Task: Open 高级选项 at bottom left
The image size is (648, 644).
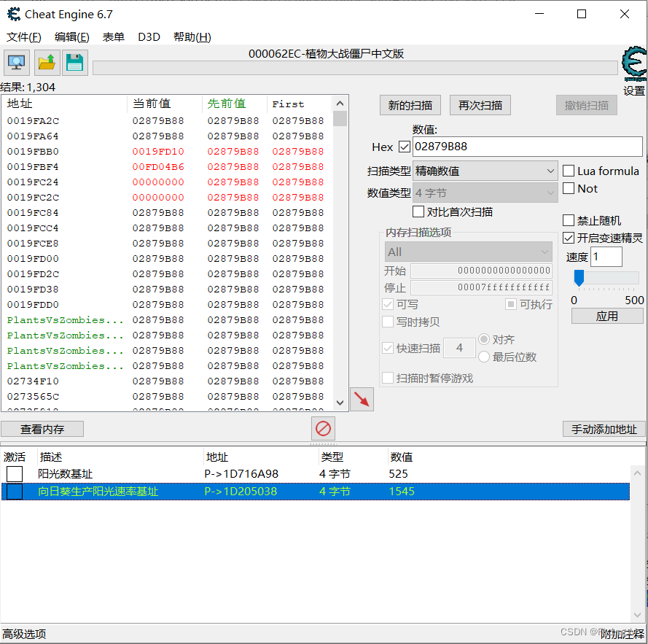Action: (x=24, y=634)
